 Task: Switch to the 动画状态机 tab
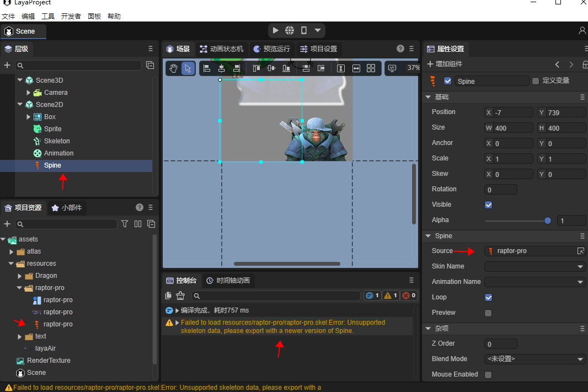222,49
